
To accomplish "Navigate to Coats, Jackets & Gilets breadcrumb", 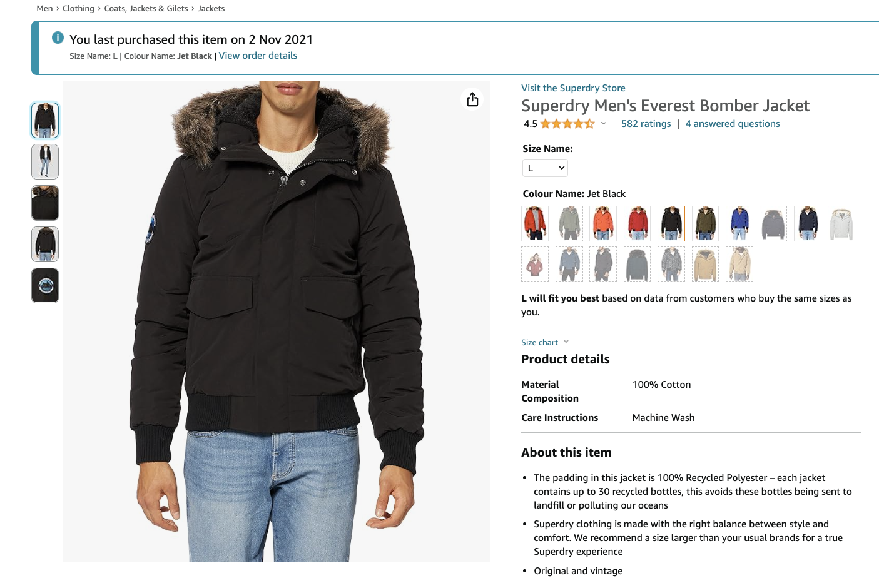I will [146, 9].
